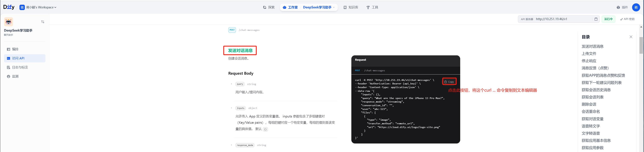Click the POST badge above heading
This screenshot has height=152, width=644.
pos(232,30)
